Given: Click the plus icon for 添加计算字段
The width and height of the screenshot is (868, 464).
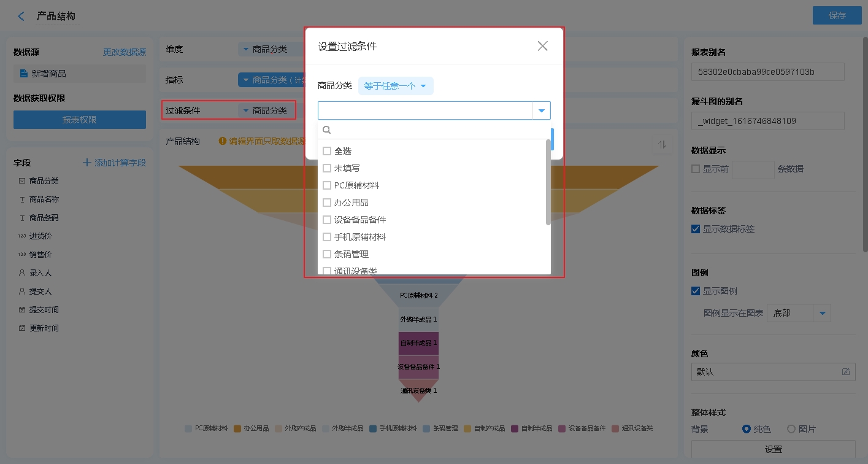Looking at the screenshot, I should (87, 163).
